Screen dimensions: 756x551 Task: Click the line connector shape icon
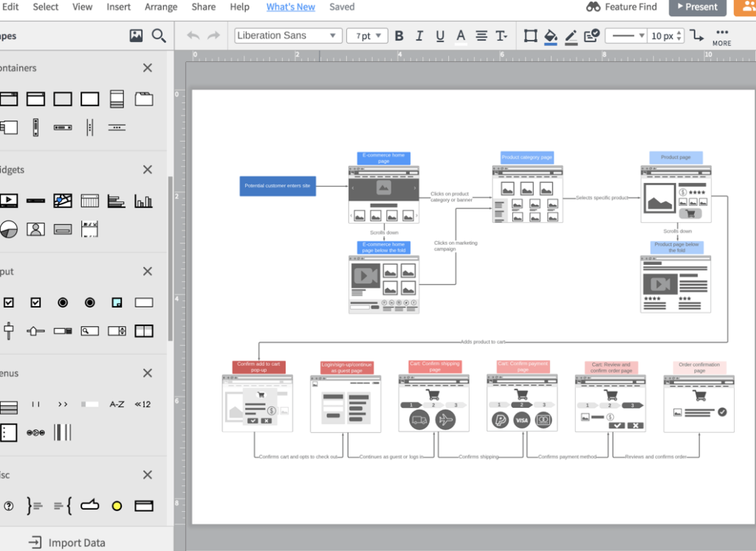click(x=697, y=35)
